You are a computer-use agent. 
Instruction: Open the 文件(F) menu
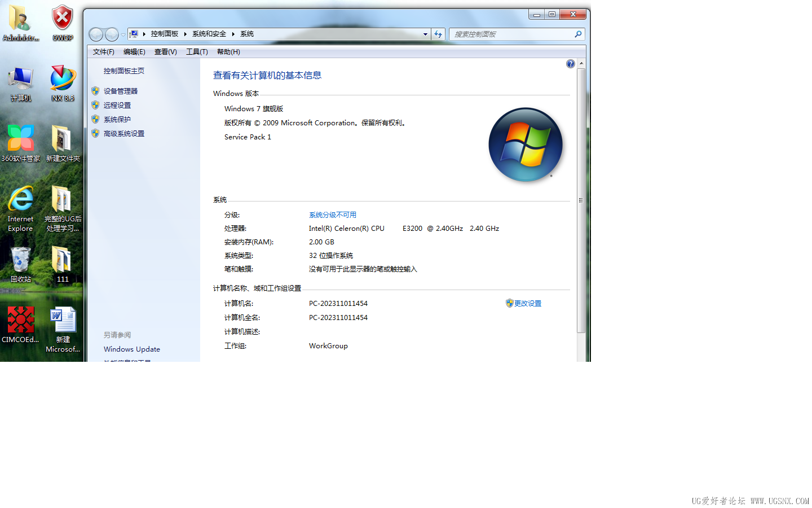click(104, 52)
